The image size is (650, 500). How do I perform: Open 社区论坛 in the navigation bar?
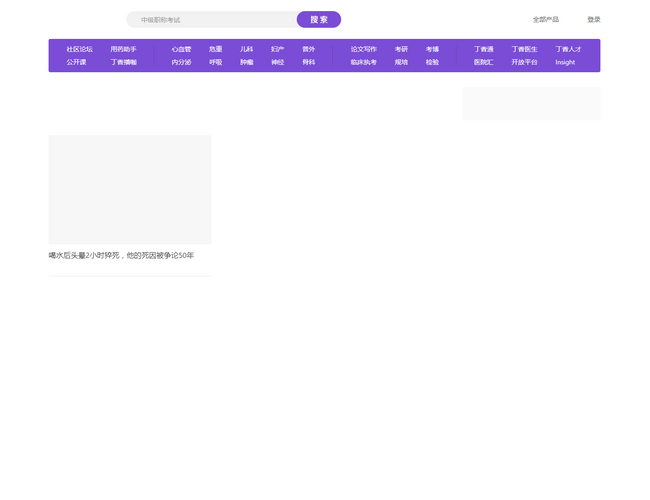[80, 49]
